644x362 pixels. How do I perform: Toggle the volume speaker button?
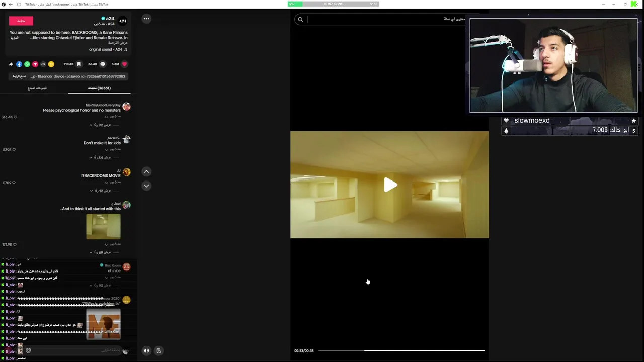(146, 351)
